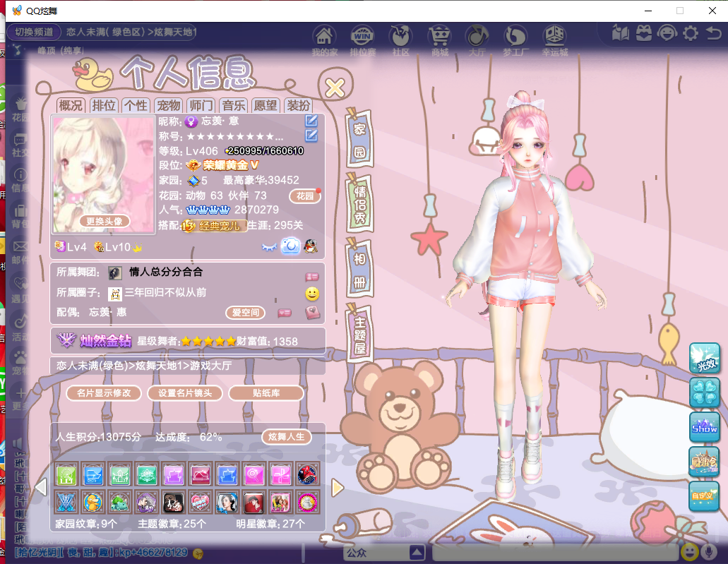Show next badge page with right arrow

[338, 488]
